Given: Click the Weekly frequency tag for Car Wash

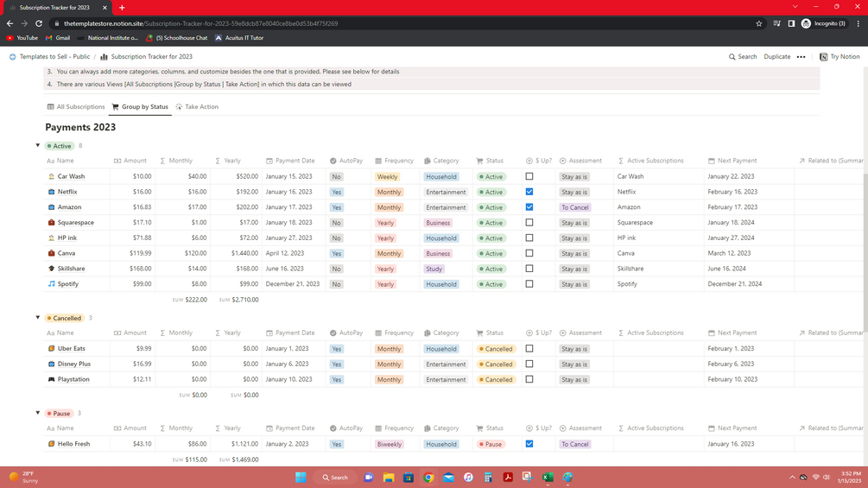Looking at the screenshot, I should (x=387, y=177).
